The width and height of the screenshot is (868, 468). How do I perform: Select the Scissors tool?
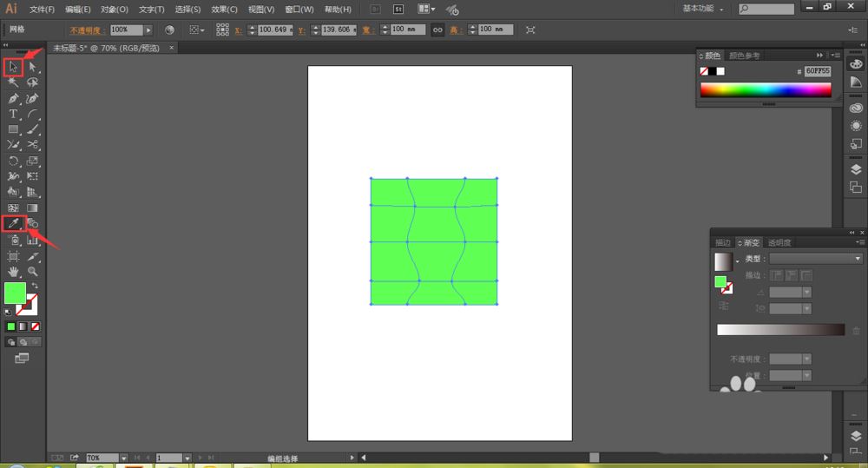pos(32,145)
